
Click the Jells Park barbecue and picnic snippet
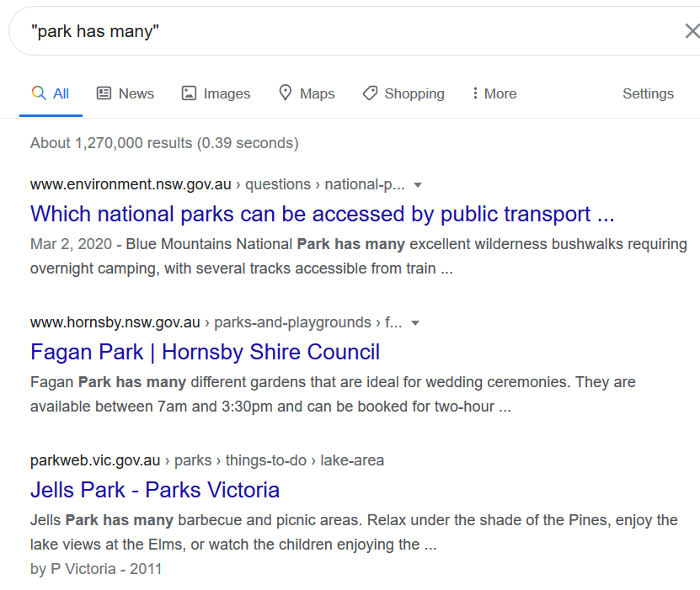(354, 533)
